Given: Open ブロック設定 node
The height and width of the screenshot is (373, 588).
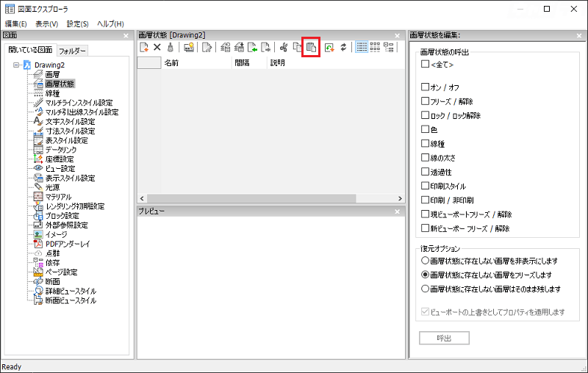Looking at the screenshot, I should pos(62,216).
